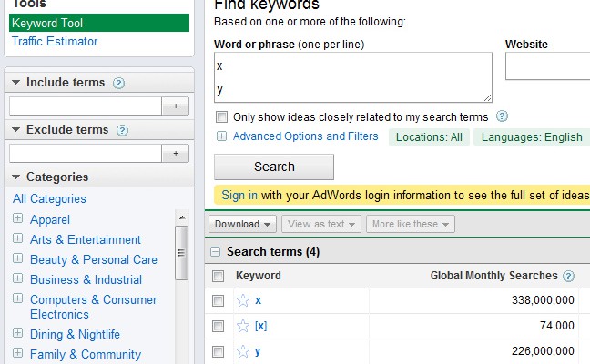Click the keyword link [x]
This screenshot has width=590, height=364.
point(260,326)
